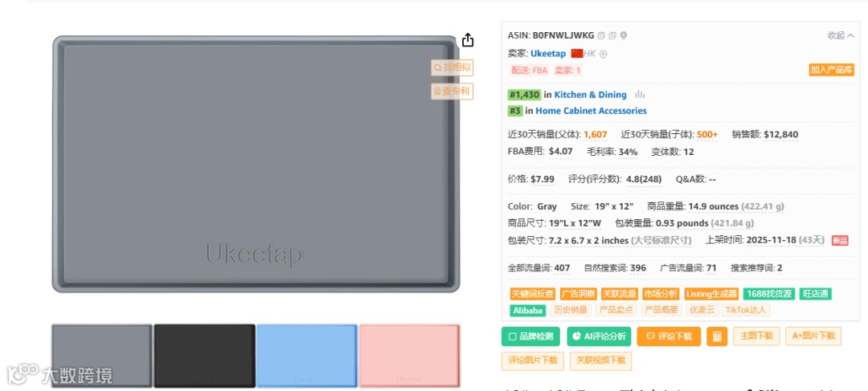Click the location pin icon beside HK
This screenshot has height=391, width=868.
tap(604, 55)
